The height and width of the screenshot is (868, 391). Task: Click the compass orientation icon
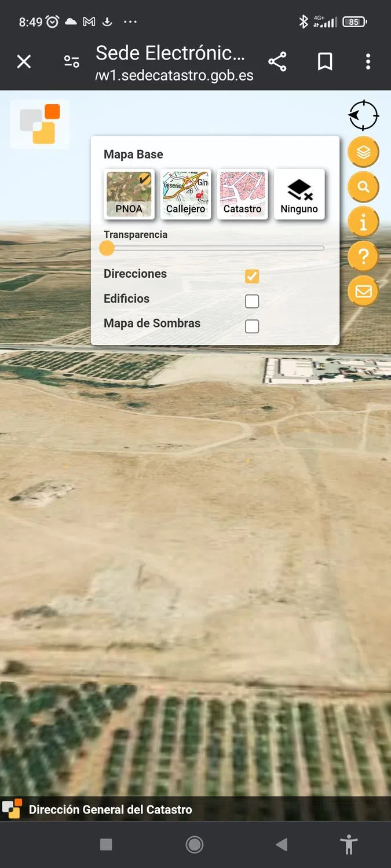(363, 115)
